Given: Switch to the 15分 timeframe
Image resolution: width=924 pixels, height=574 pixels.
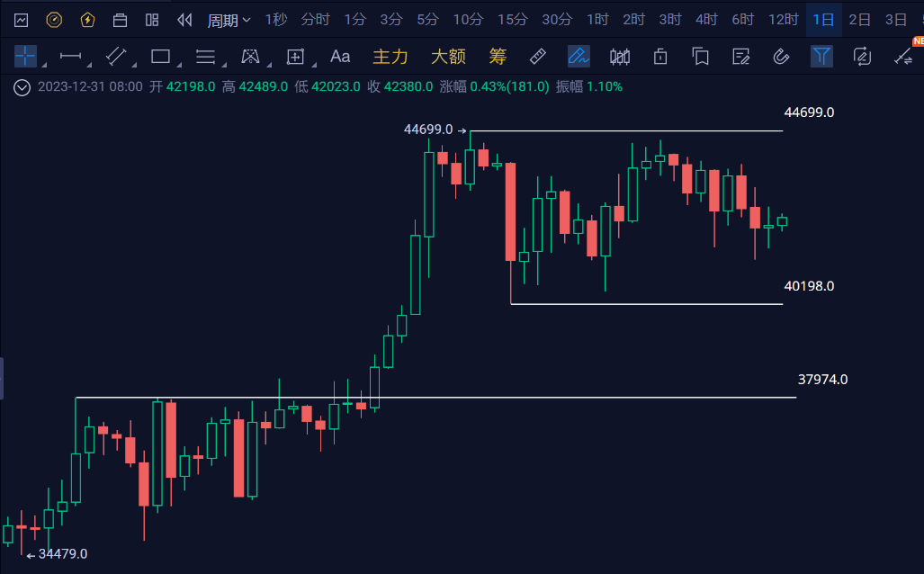Looking at the screenshot, I should [x=513, y=19].
